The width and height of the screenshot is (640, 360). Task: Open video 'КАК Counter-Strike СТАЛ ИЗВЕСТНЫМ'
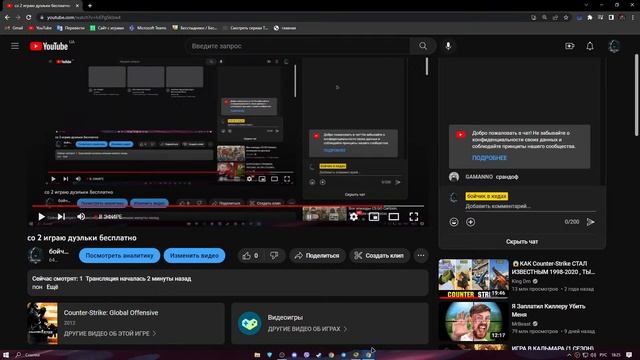553,267
